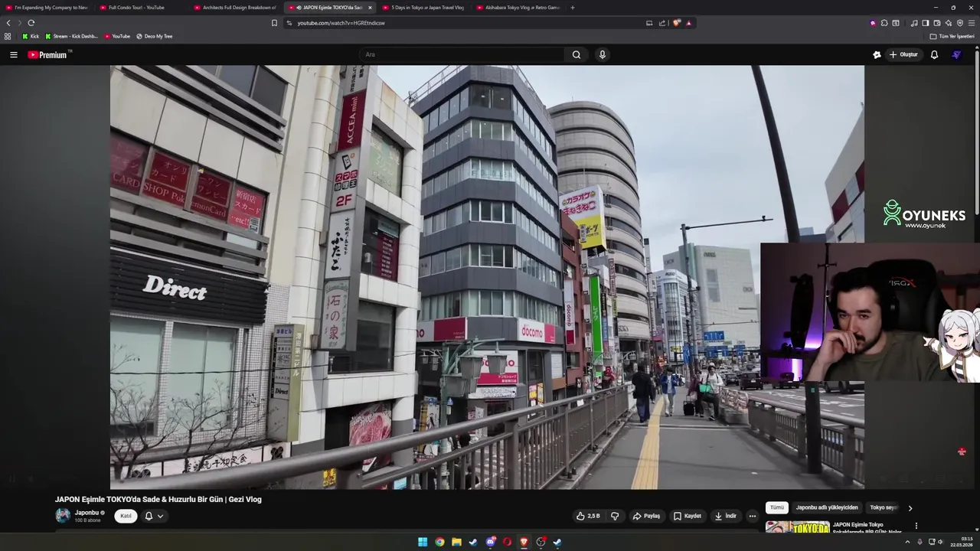Toggle the browser sidebar panel icon
Image resolution: width=980 pixels, height=551 pixels.
pyautogui.click(x=926, y=23)
